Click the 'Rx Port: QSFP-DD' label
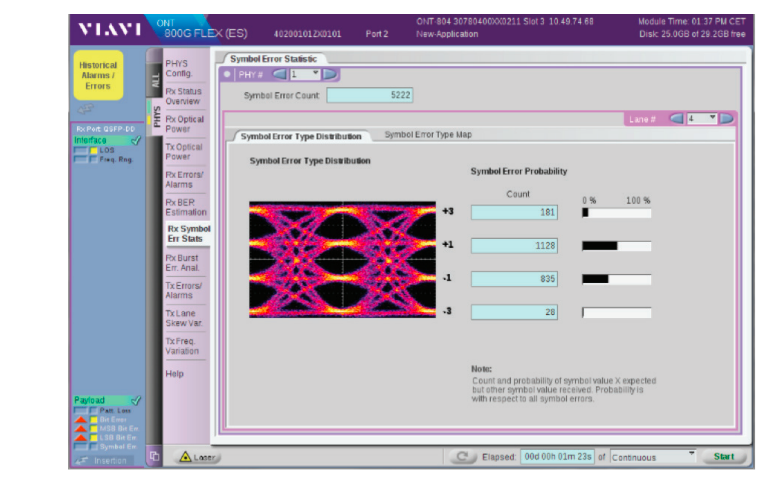Screen dimensions: 784x488 pos(106,129)
